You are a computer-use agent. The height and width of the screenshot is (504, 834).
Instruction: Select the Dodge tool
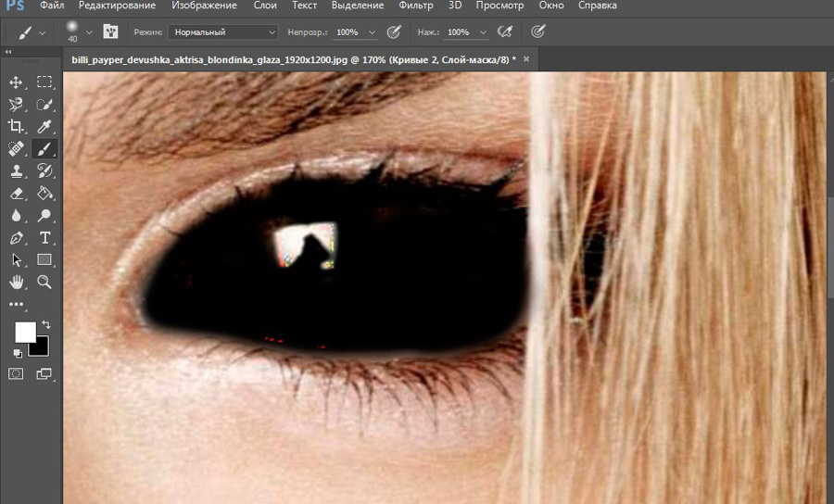[44, 216]
